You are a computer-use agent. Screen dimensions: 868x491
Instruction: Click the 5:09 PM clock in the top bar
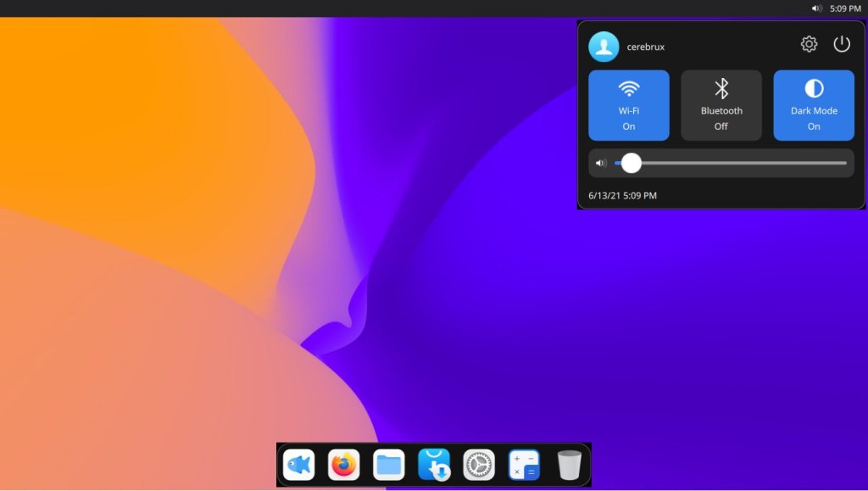(x=844, y=8)
